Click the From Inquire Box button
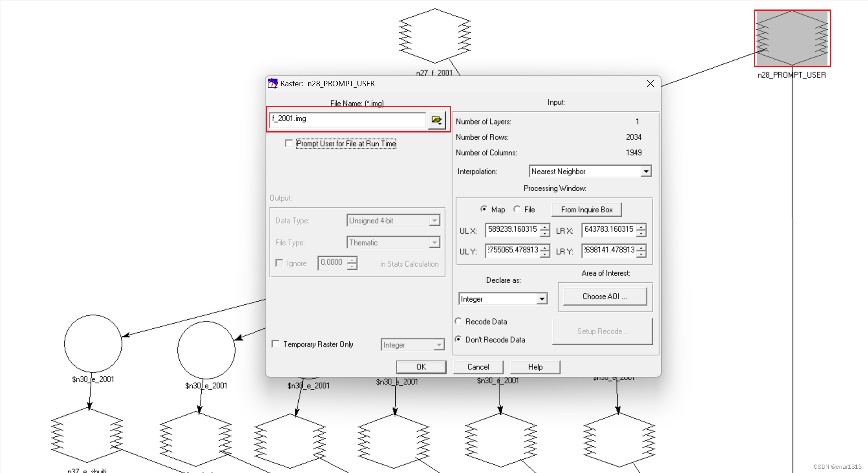The width and height of the screenshot is (868, 473). [586, 209]
